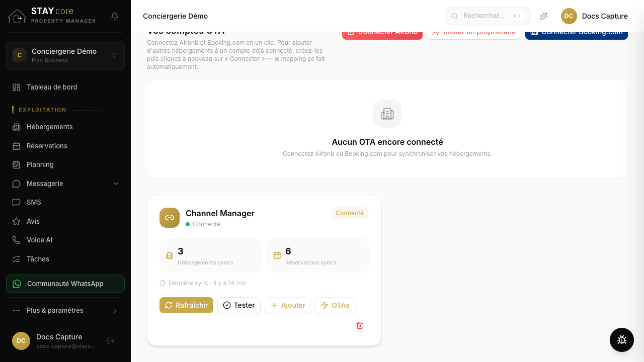Click the 'Plan Business' label

pyautogui.click(x=50, y=60)
